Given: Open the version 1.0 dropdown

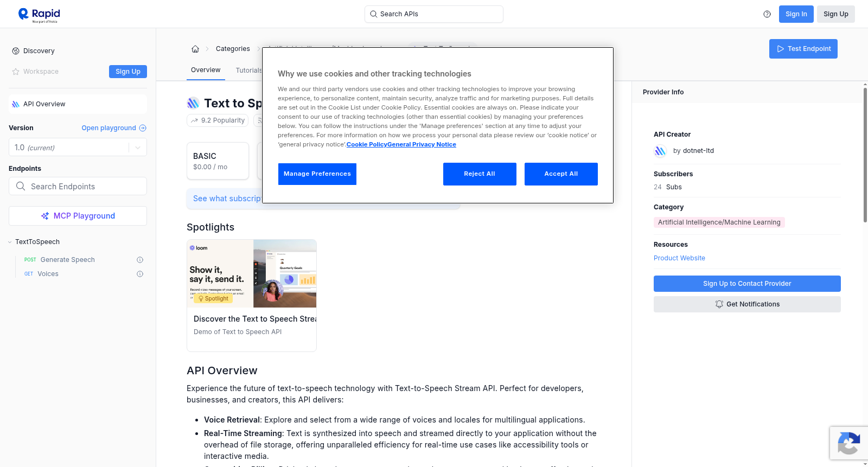Looking at the screenshot, I should (x=78, y=148).
